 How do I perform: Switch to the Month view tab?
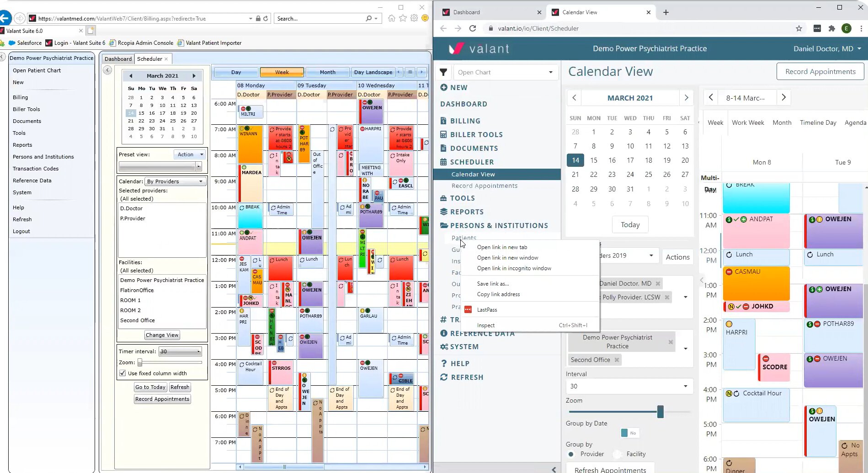(x=782, y=122)
